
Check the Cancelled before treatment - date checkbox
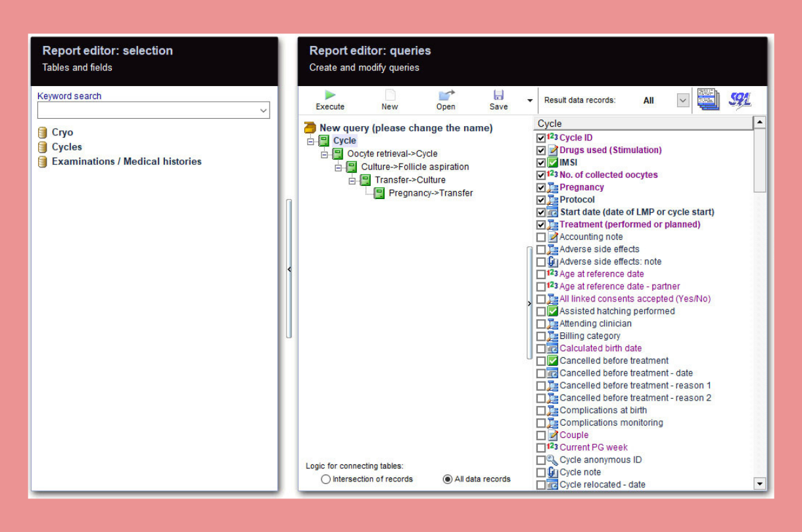pos(541,373)
